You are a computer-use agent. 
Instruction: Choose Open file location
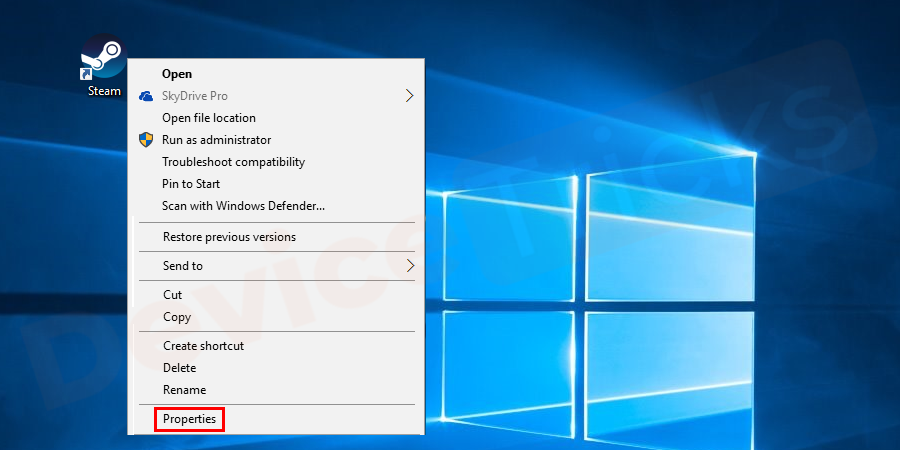click(x=209, y=118)
